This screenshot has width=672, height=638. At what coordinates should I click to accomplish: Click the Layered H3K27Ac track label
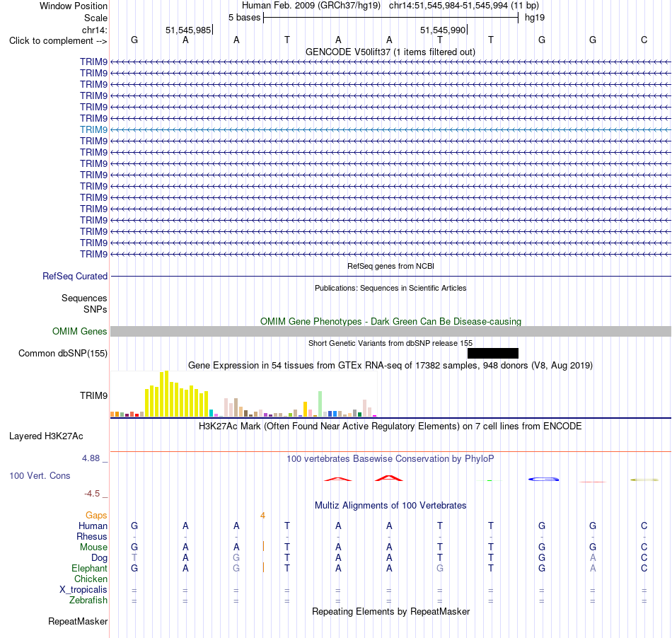46,436
